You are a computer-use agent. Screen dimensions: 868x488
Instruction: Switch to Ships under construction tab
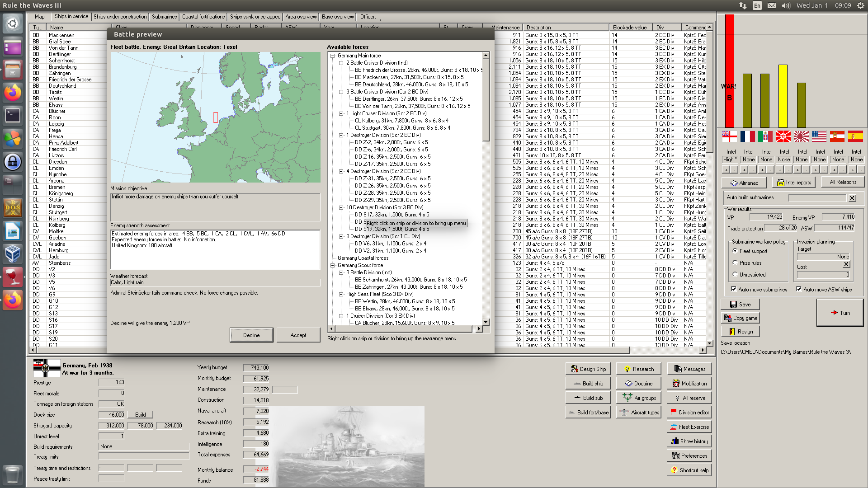click(120, 17)
